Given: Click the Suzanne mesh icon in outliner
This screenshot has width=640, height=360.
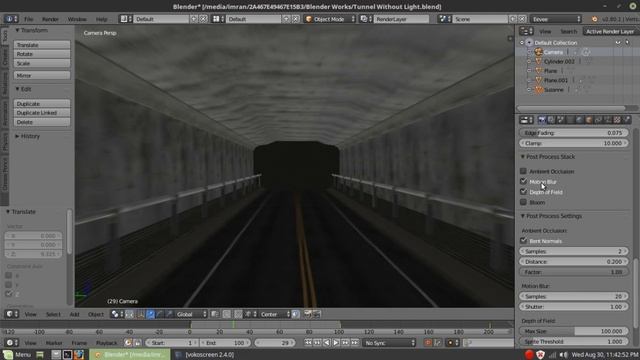Looking at the screenshot, I should [538, 89].
